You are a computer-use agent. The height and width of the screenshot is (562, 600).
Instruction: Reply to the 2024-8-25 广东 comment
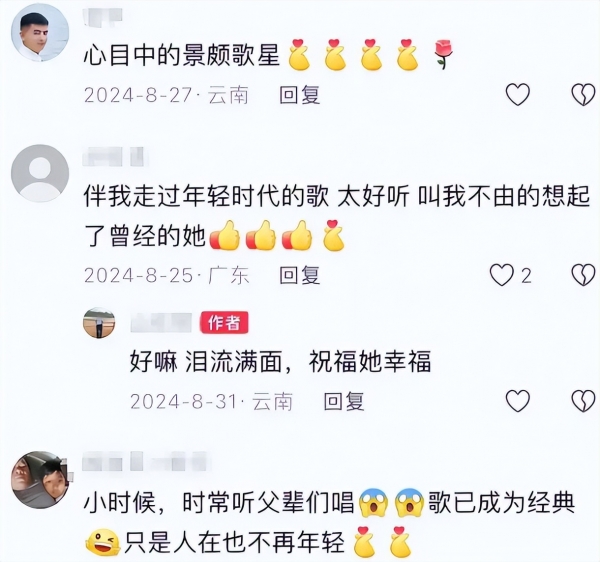(299, 275)
